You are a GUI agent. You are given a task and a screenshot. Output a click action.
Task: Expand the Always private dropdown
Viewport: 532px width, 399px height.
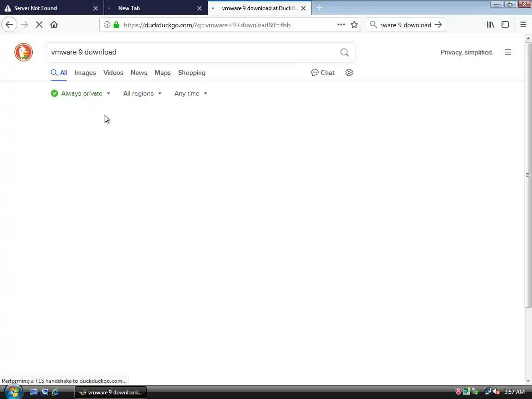(x=80, y=94)
